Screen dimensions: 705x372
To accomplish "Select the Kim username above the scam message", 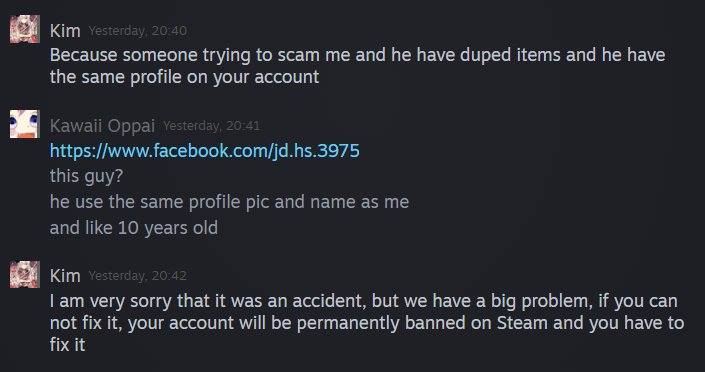I will [x=65, y=31].
